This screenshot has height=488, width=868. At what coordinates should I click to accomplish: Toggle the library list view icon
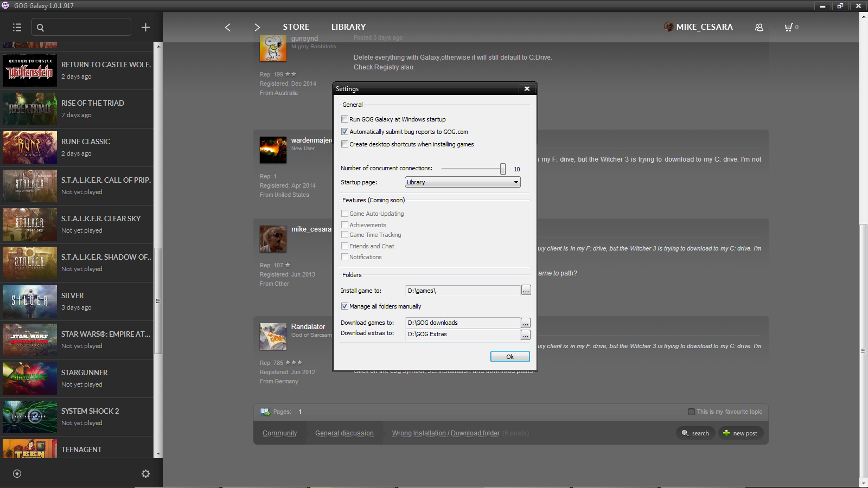pyautogui.click(x=17, y=27)
